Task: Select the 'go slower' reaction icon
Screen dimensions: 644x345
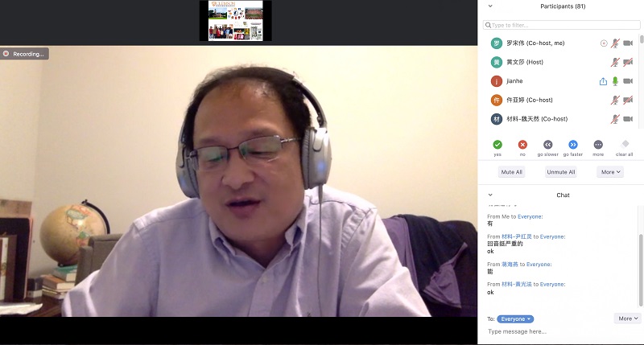Action: click(x=548, y=145)
